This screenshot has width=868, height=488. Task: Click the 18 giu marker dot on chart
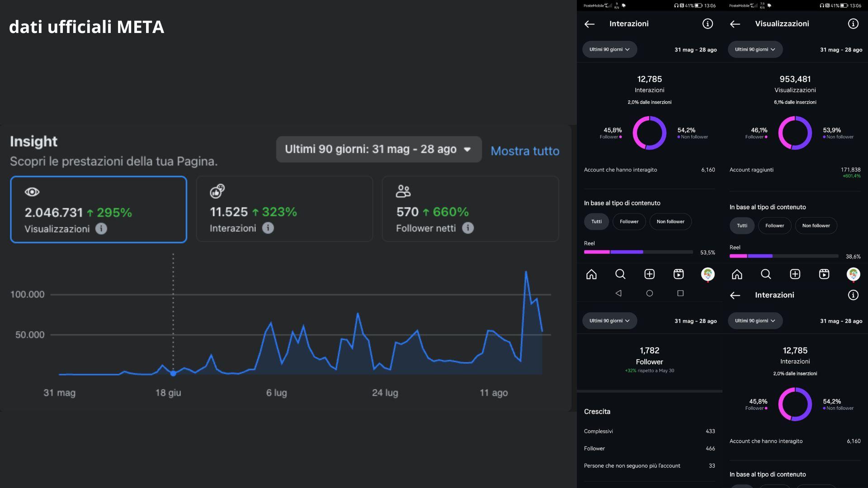(173, 373)
